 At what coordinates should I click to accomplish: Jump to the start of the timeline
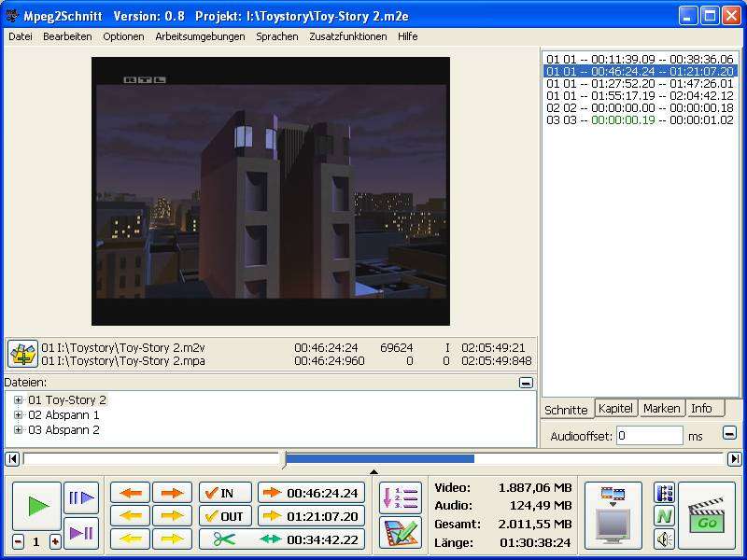(x=12, y=458)
